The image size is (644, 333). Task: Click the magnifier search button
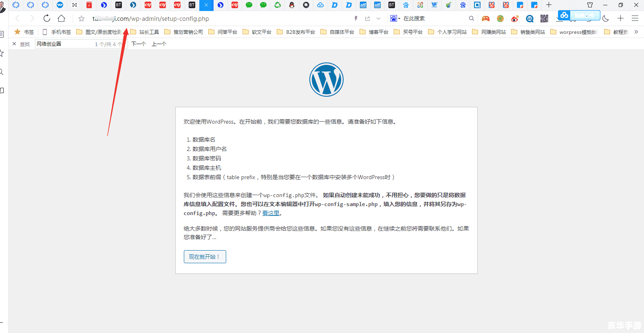[x=472, y=18]
